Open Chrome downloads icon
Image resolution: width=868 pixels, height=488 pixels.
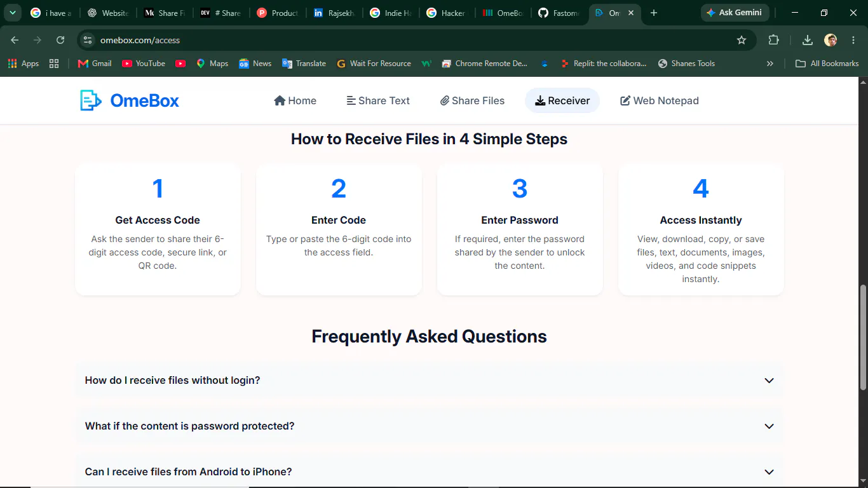[807, 40]
